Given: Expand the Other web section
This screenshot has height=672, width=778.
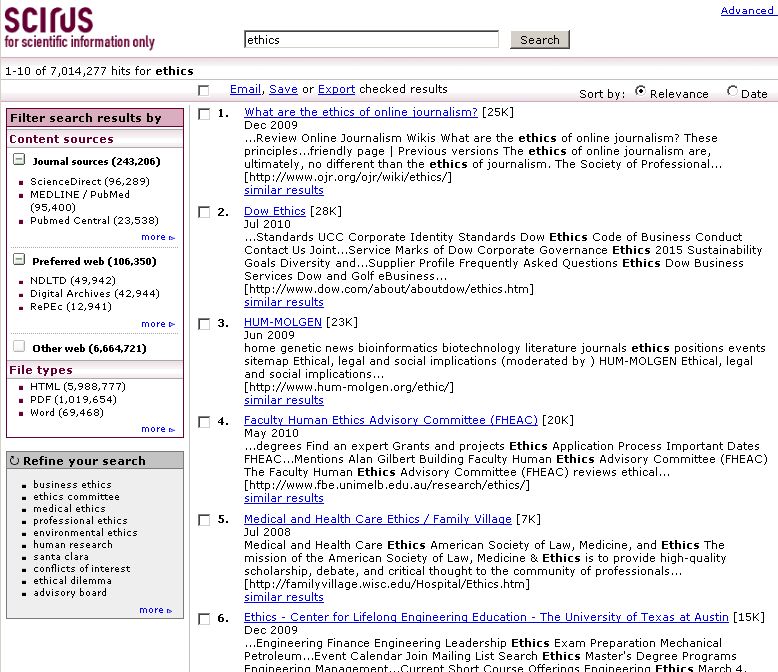Looking at the screenshot, I should [x=19, y=347].
